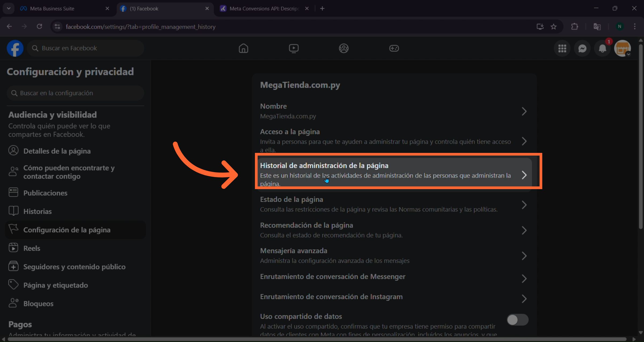Open the Watch videos icon
Image resolution: width=644 pixels, height=342 pixels.
294,48
